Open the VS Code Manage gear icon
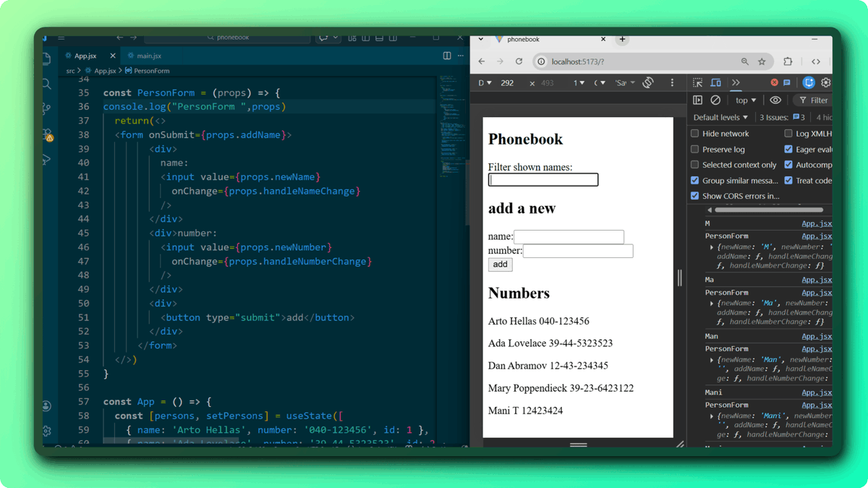This screenshot has width=868, height=488. 47,431
